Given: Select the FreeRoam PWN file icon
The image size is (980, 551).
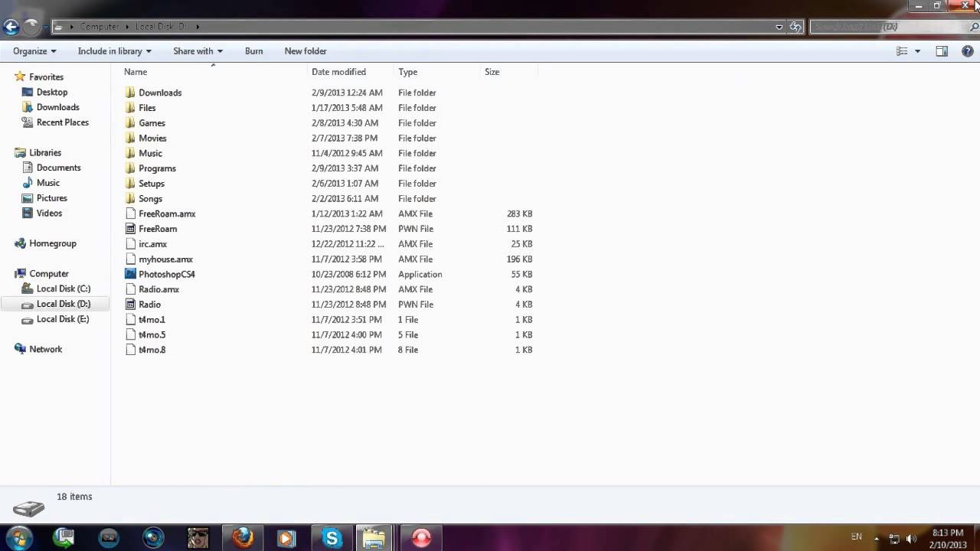Looking at the screenshot, I should tap(130, 229).
